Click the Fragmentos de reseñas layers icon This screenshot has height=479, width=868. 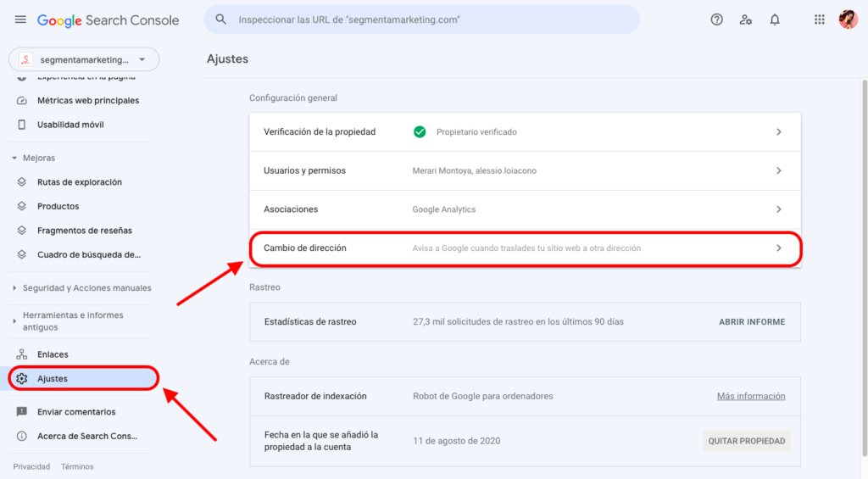tap(21, 231)
